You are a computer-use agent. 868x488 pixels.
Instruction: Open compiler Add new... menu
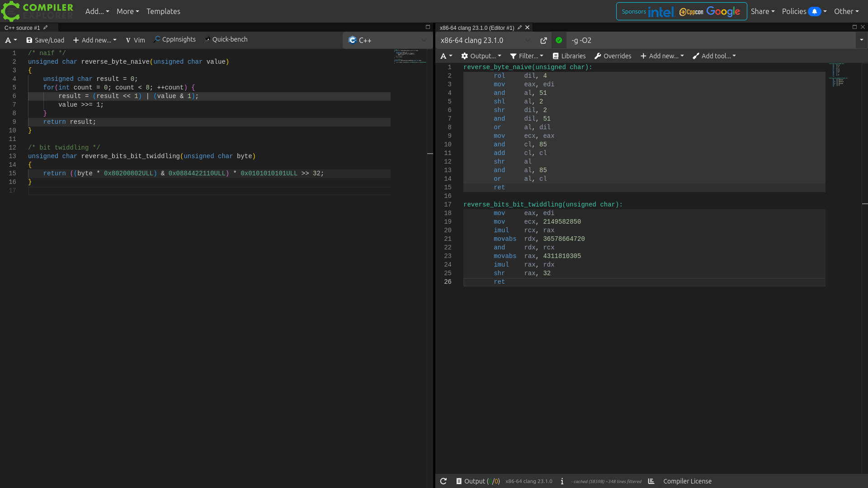click(662, 56)
